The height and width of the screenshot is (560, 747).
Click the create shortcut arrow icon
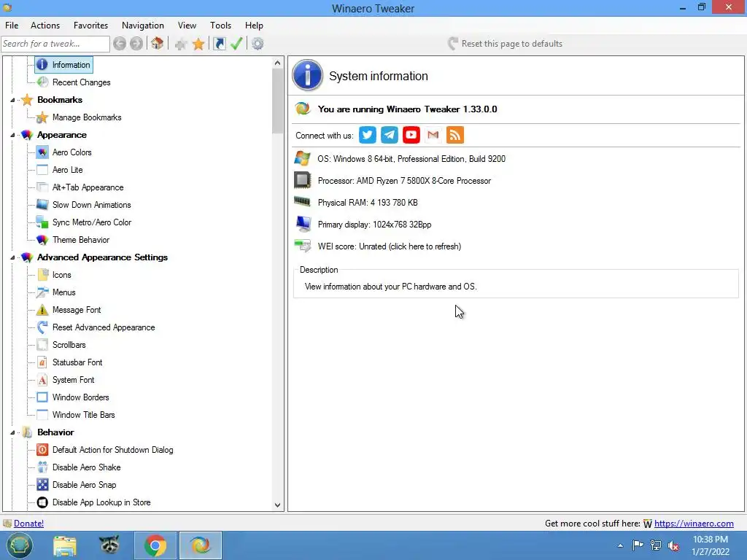coord(219,44)
